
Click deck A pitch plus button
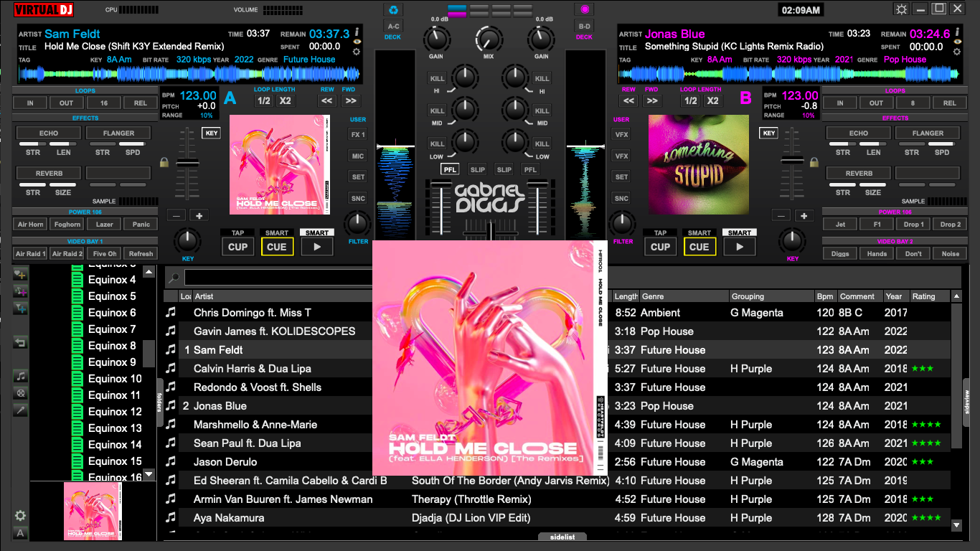click(x=199, y=216)
